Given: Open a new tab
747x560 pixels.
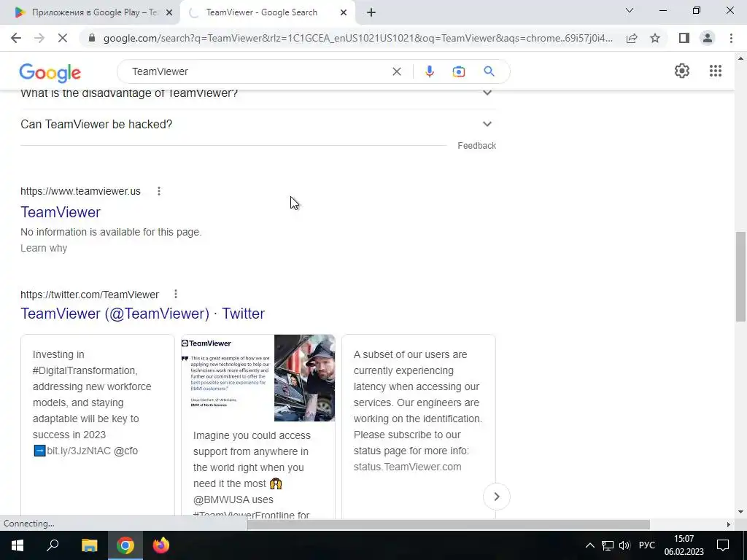Looking at the screenshot, I should tap(371, 13).
